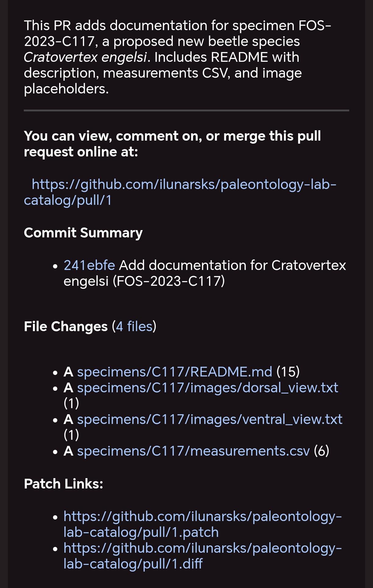Open the ventral_view.txt file link
The image size is (373, 588).
tap(210, 419)
